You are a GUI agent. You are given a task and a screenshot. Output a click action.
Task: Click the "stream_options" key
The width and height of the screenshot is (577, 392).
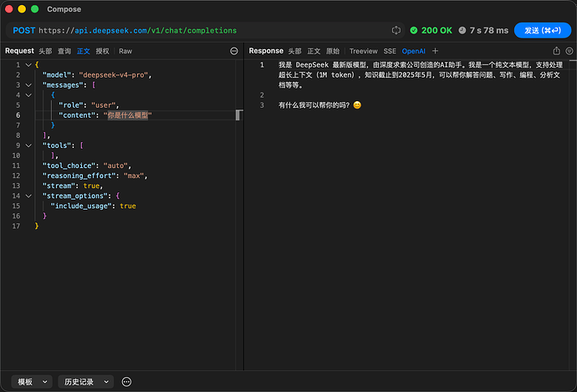click(77, 196)
